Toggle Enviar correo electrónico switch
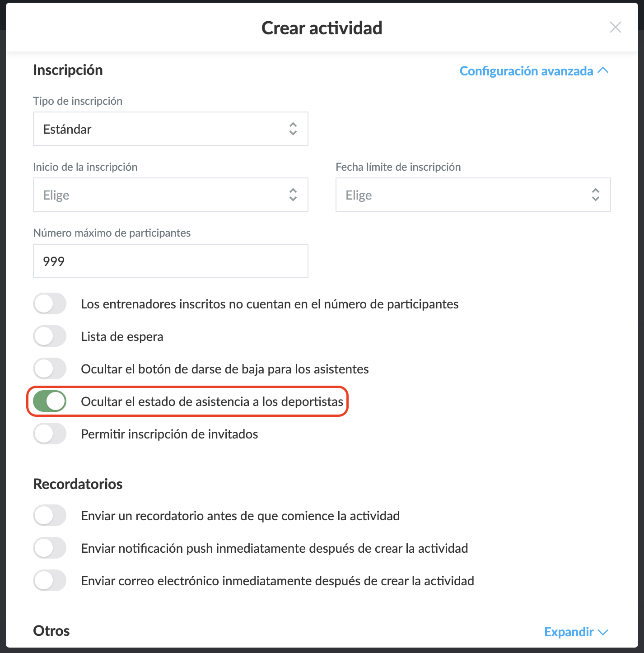This screenshot has height=653, width=644. (50, 581)
